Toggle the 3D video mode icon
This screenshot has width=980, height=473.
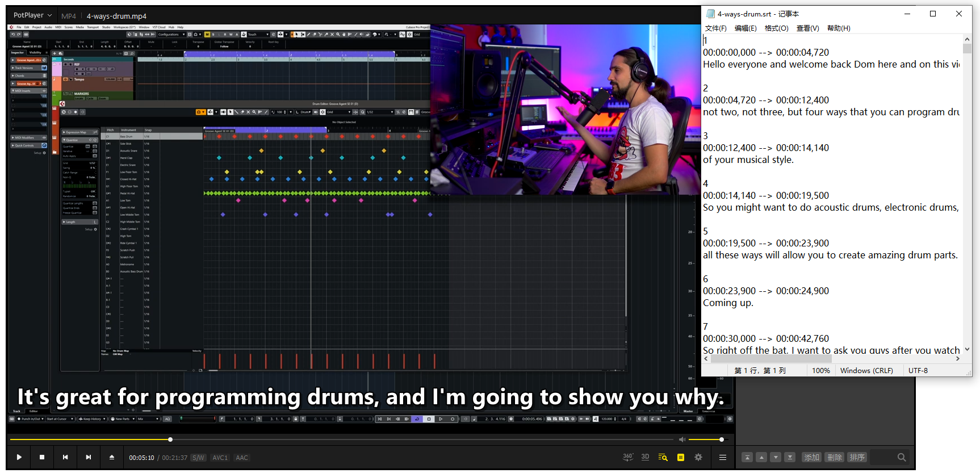pyautogui.click(x=646, y=457)
